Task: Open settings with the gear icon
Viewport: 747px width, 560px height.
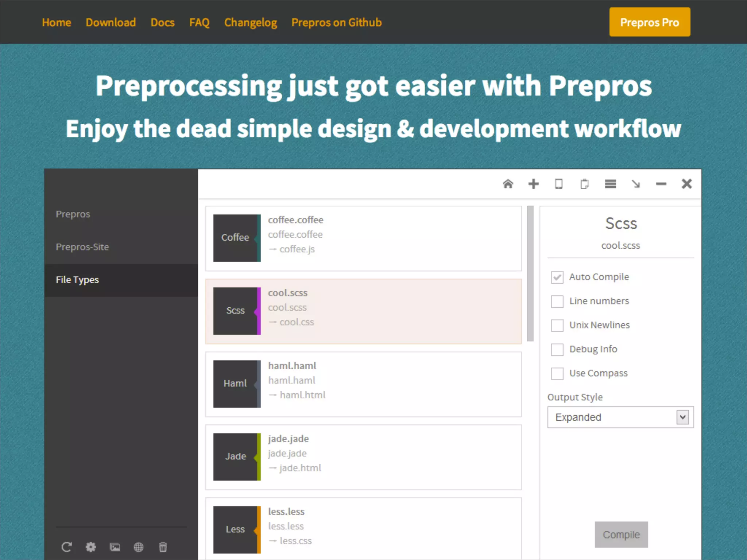Action: tap(91, 547)
